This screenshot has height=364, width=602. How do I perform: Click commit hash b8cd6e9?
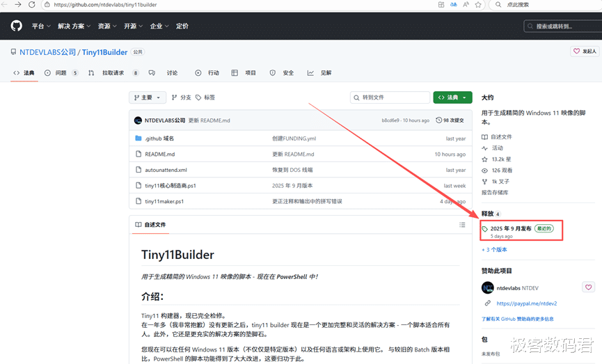pyautogui.click(x=390, y=120)
